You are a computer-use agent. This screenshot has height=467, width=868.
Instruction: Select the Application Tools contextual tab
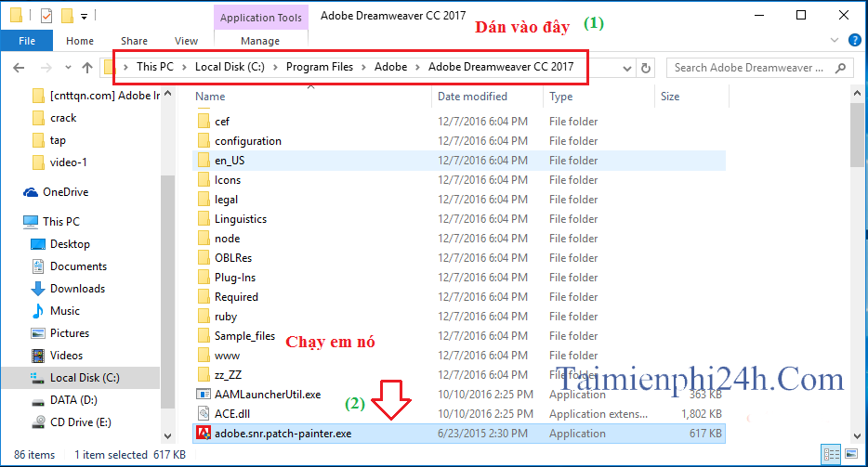click(x=261, y=18)
